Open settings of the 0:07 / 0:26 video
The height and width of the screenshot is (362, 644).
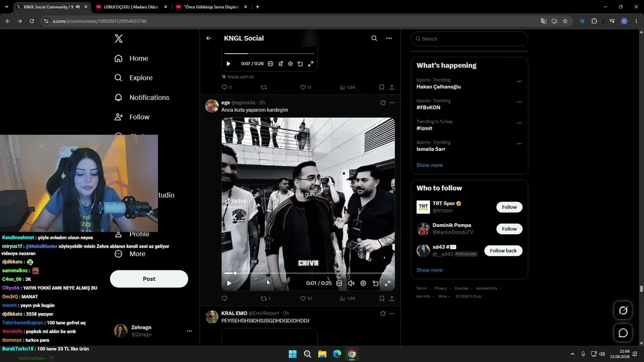pos(290,64)
